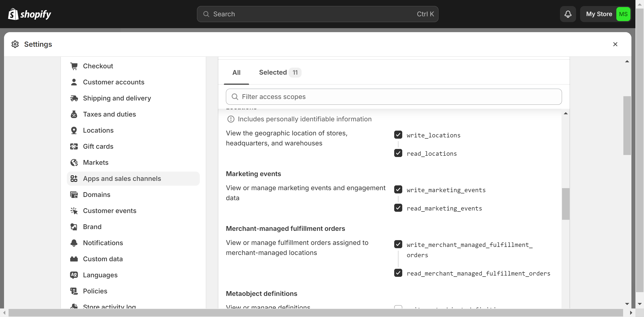The width and height of the screenshot is (644, 317).
Task: Click the Selected count badge 11
Action: [x=295, y=73]
